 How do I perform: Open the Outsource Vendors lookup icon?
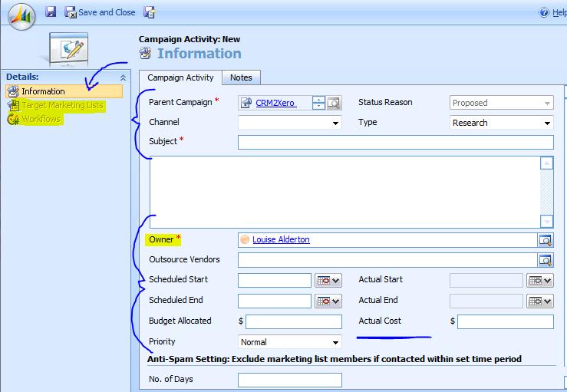(546, 260)
